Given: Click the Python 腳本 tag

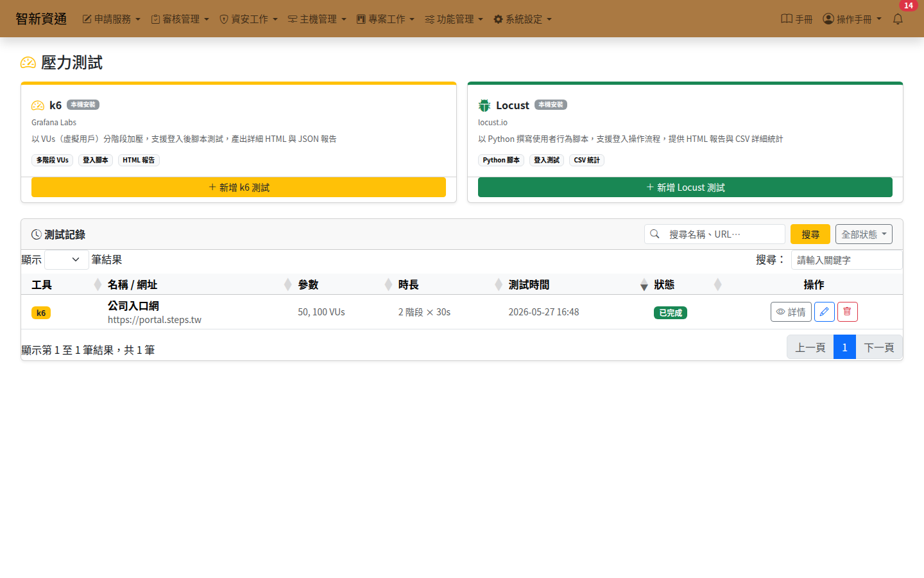Looking at the screenshot, I should pos(501,160).
